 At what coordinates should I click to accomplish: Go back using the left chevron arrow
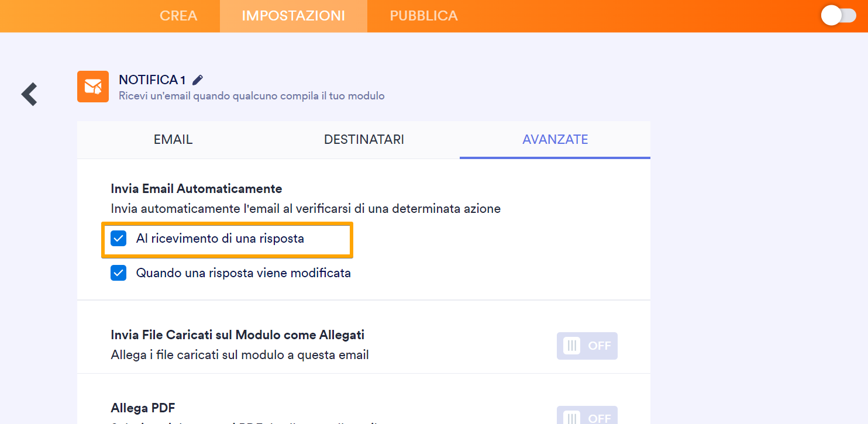(x=29, y=94)
